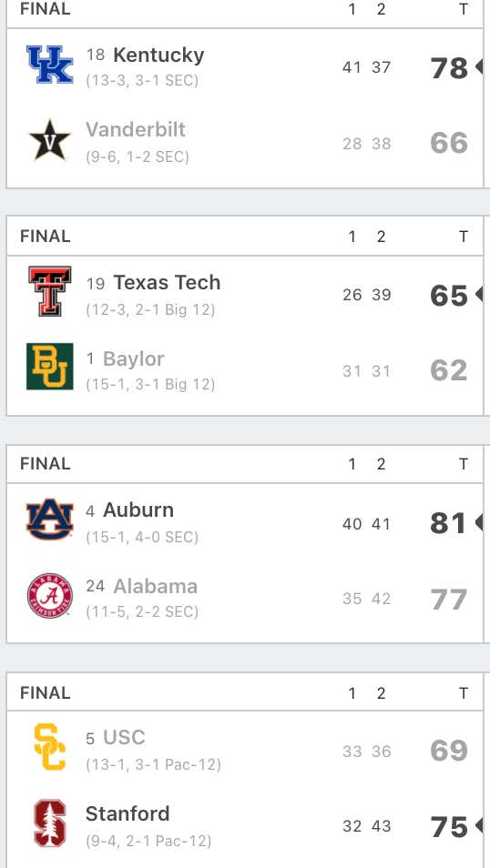The height and width of the screenshot is (868, 490).
Task: Go to the Texas Tech team page
Action: click(167, 282)
